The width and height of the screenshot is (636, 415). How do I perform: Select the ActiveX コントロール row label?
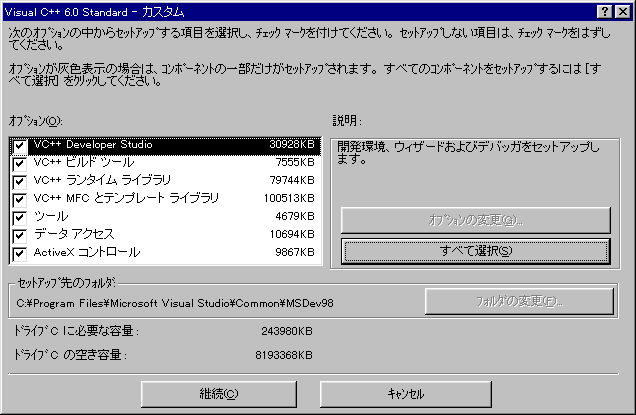point(87,252)
